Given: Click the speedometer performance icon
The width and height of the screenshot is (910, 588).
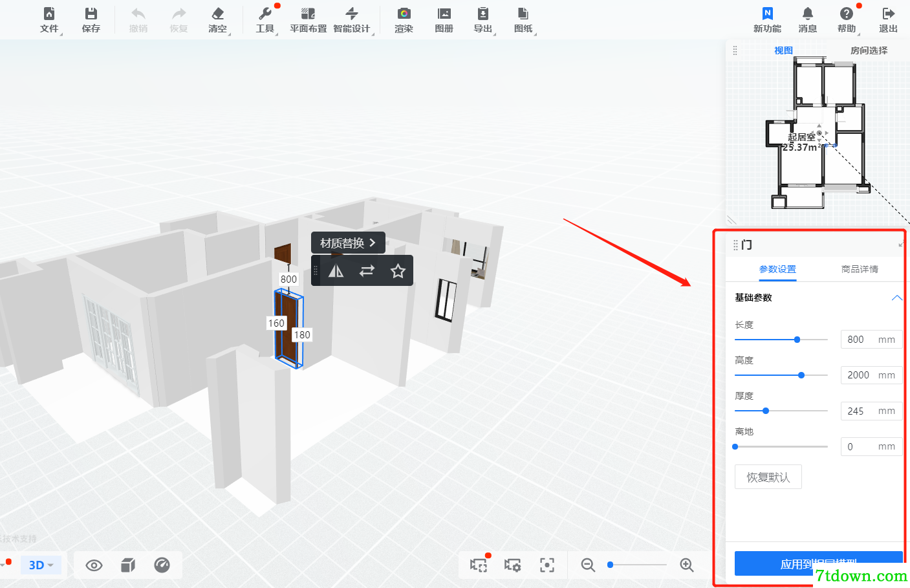Looking at the screenshot, I should click(162, 565).
